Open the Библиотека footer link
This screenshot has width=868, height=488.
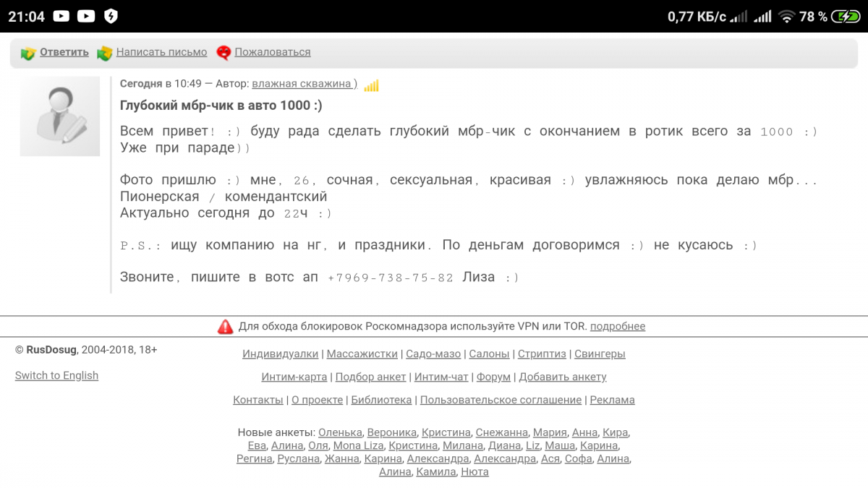click(381, 400)
